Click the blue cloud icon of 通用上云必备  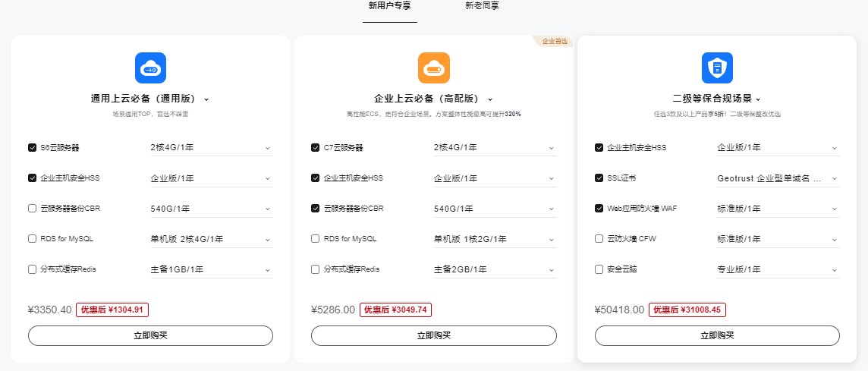(x=150, y=68)
